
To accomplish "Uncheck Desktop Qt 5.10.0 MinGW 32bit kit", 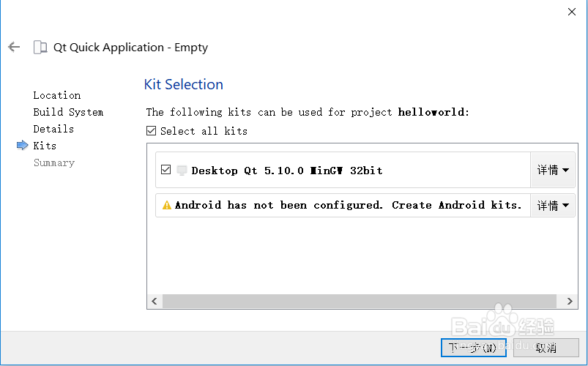I will click(165, 170).
